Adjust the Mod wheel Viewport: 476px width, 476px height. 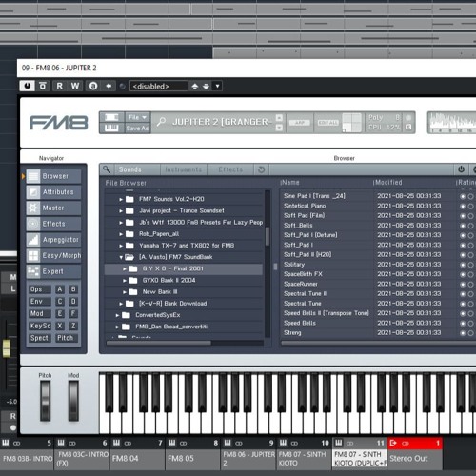click(x=73, y=401)
